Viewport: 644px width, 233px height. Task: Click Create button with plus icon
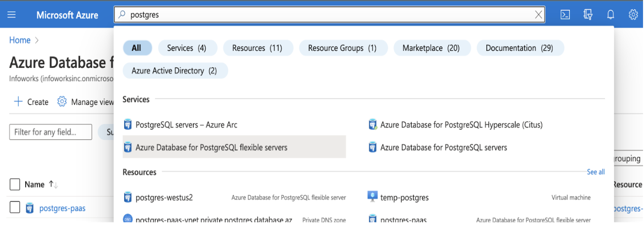click(x=31, y=102)
